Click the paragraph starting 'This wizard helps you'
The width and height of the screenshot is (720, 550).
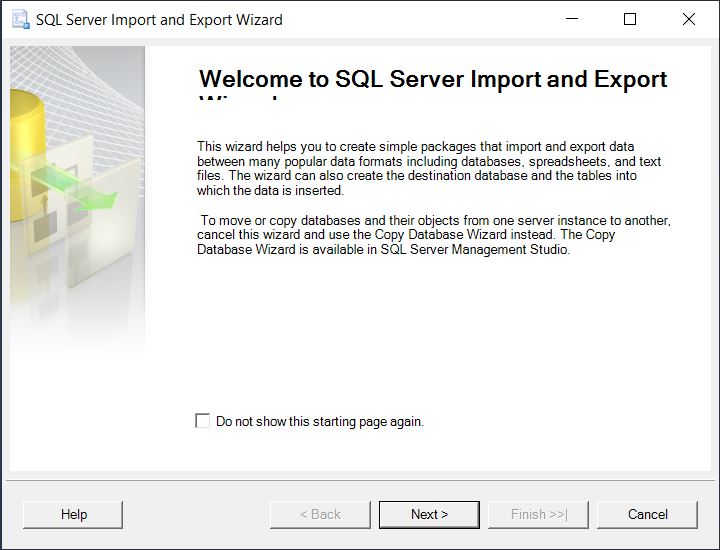(430, 168)
